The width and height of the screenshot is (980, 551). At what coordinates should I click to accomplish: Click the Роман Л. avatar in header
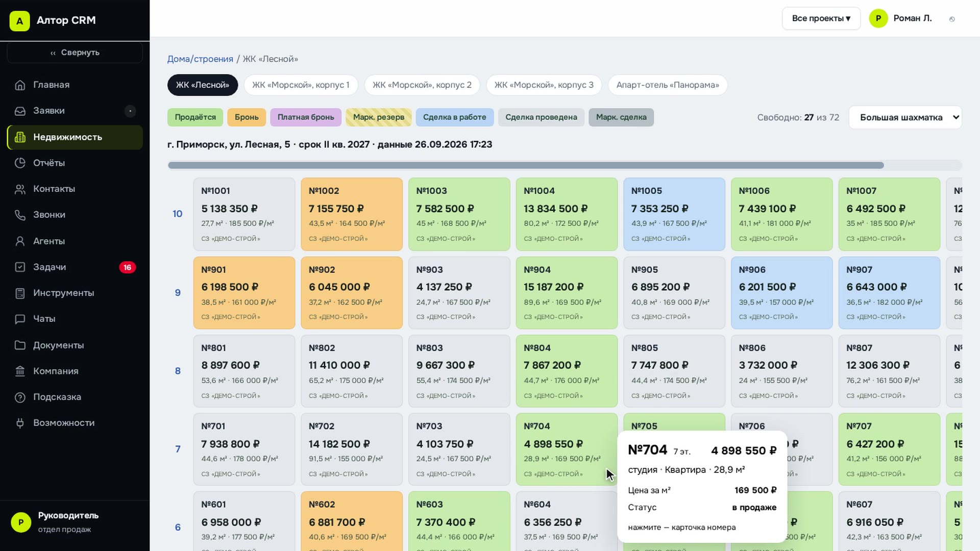[878, 18]
